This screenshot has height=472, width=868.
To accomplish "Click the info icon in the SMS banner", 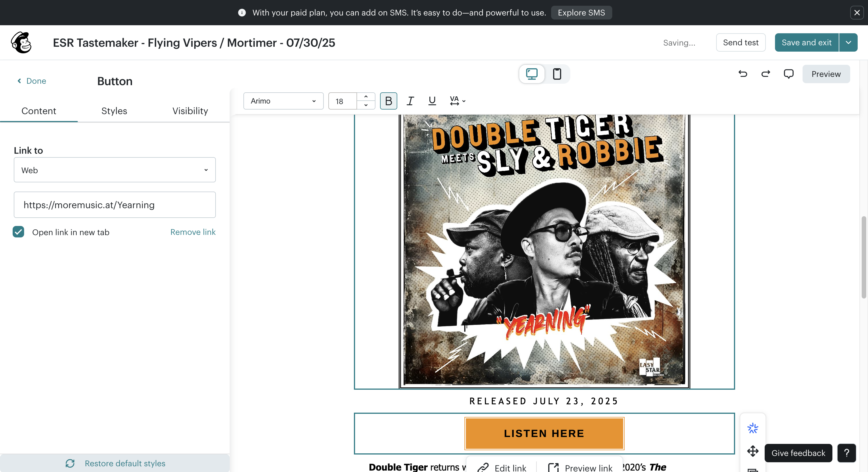I will [x=242, y=12].
